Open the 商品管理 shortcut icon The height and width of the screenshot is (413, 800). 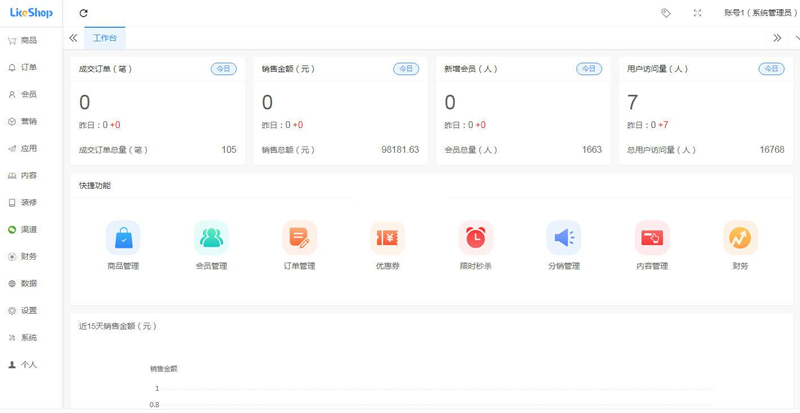(123, 238)
